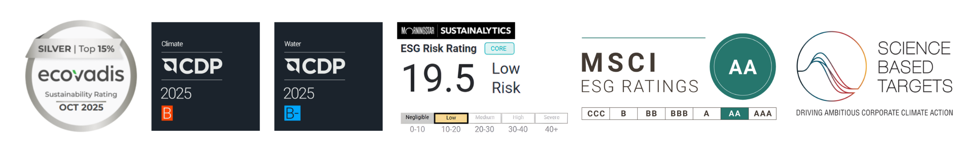Click the CORE label badge
This screenshot has height=156, width=980.
point(499,48)
